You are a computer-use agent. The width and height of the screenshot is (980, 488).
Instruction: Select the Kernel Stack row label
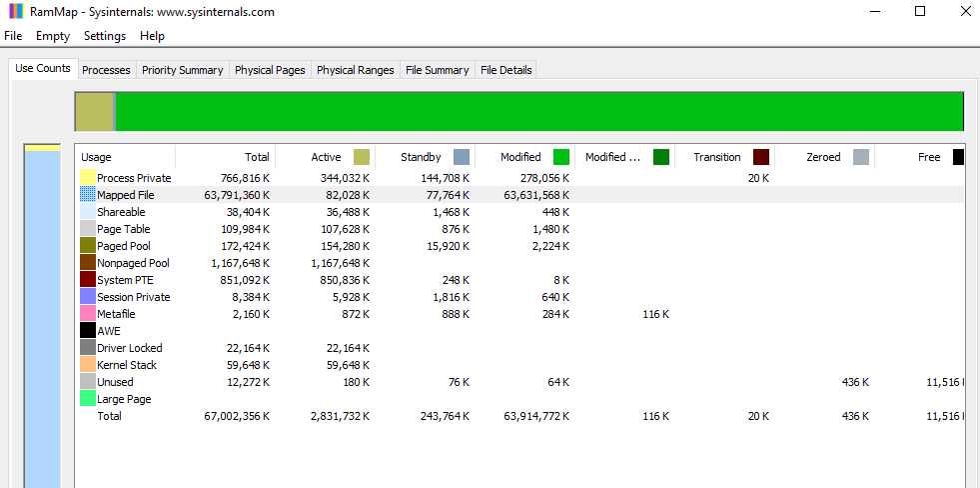[x=127, y=365]
